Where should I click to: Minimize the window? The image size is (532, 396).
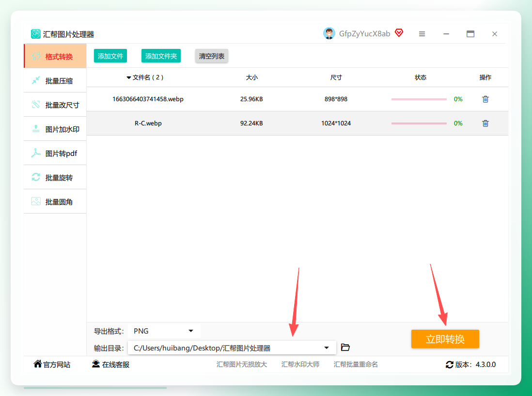(x=446, y=34)
